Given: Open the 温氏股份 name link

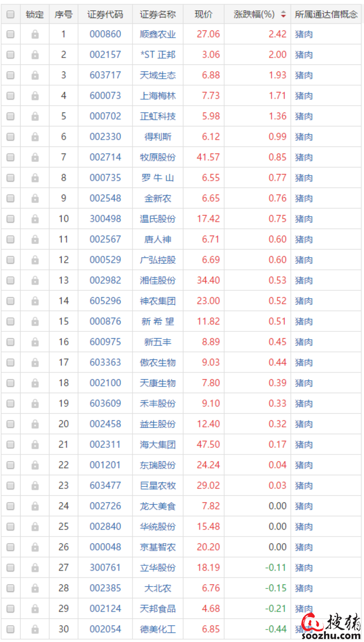Looking at the screenshot, I should 158,219.
